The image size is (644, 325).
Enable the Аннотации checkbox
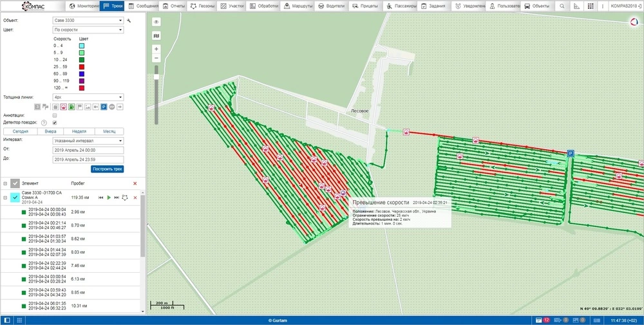point(55,115)
